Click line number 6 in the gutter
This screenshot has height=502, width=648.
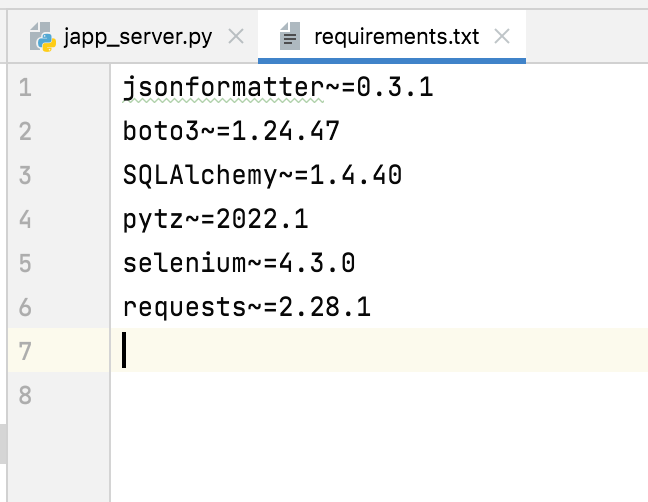25,307
